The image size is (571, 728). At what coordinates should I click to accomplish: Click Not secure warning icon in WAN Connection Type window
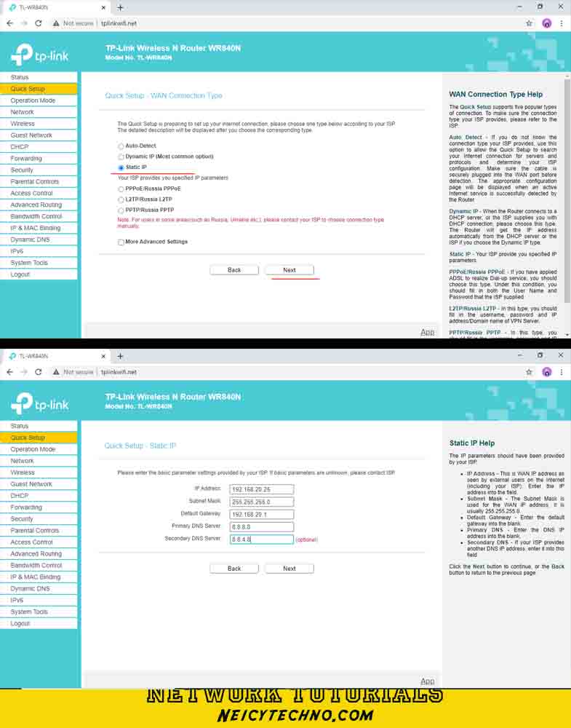[x=56, y=23]
